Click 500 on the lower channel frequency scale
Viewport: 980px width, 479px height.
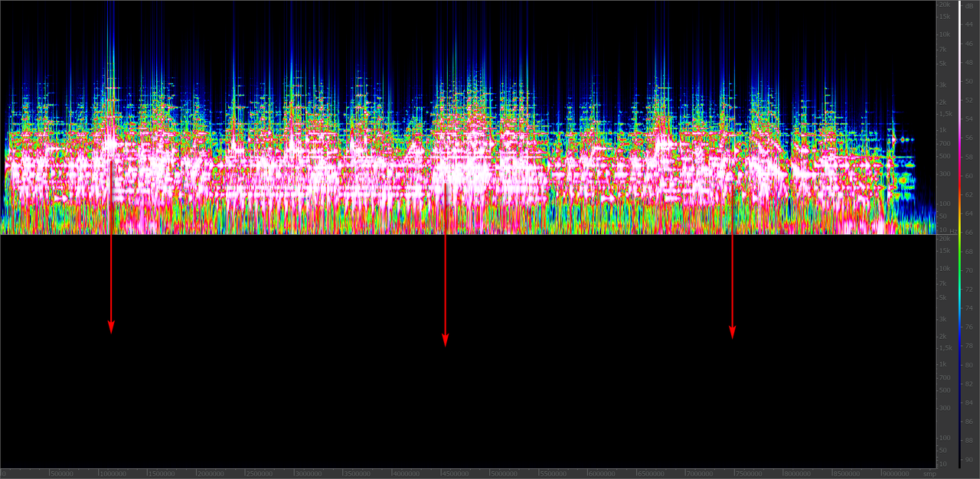(945, 390)
